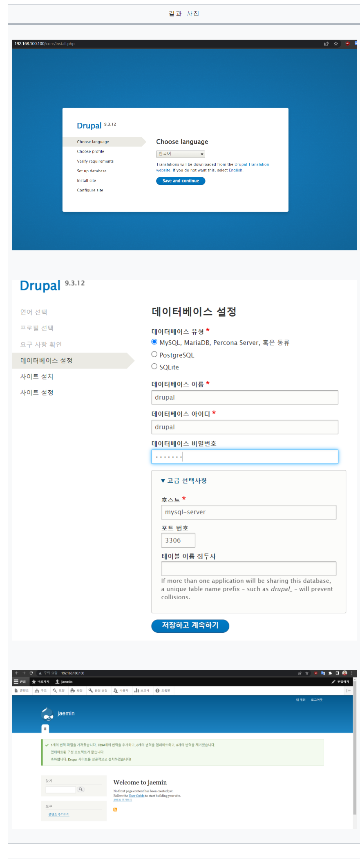The image size is (360, 868).
Task: Click the Save and continue button
Action: tap(181, 181)
